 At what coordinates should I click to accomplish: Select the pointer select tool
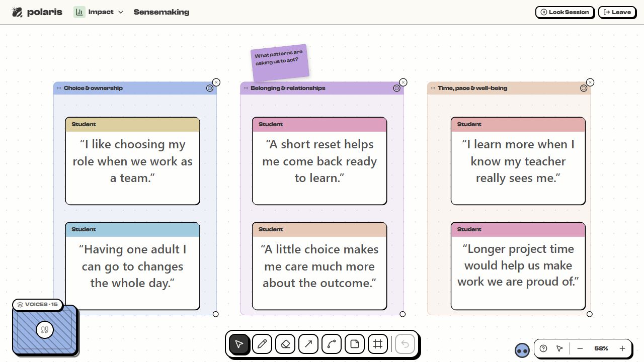(239, 344)
